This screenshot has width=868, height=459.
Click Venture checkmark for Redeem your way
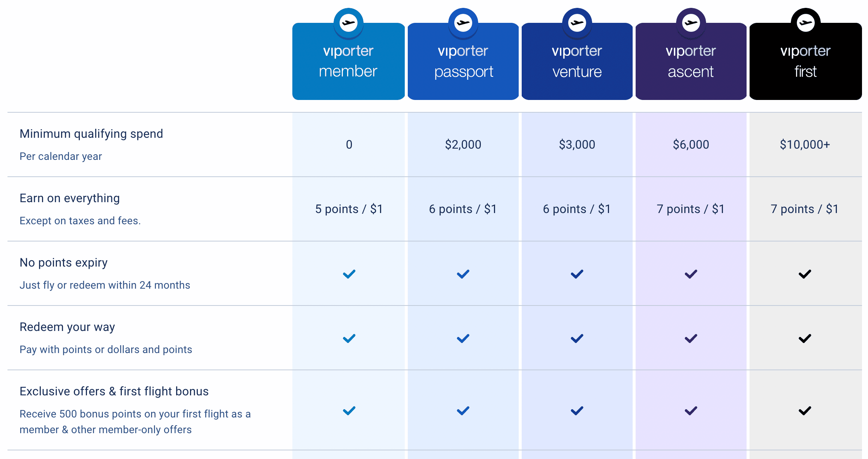(x=577, y=338)
